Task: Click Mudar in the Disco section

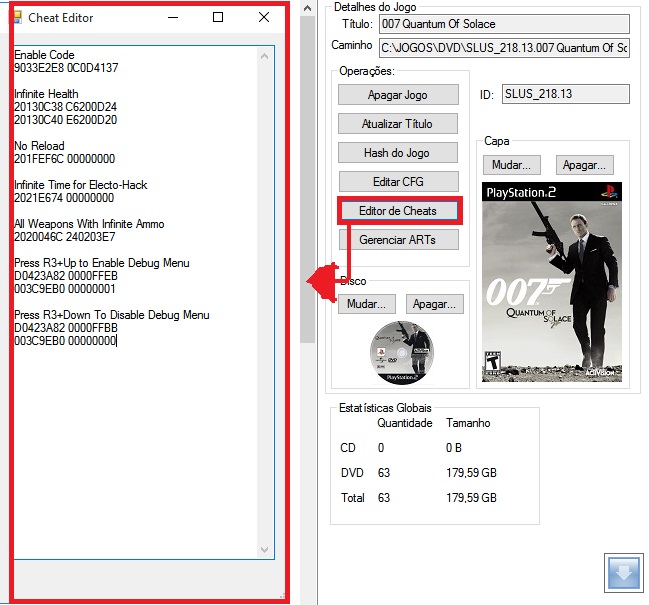Action: pyautogui.click(x=367, y=304)
